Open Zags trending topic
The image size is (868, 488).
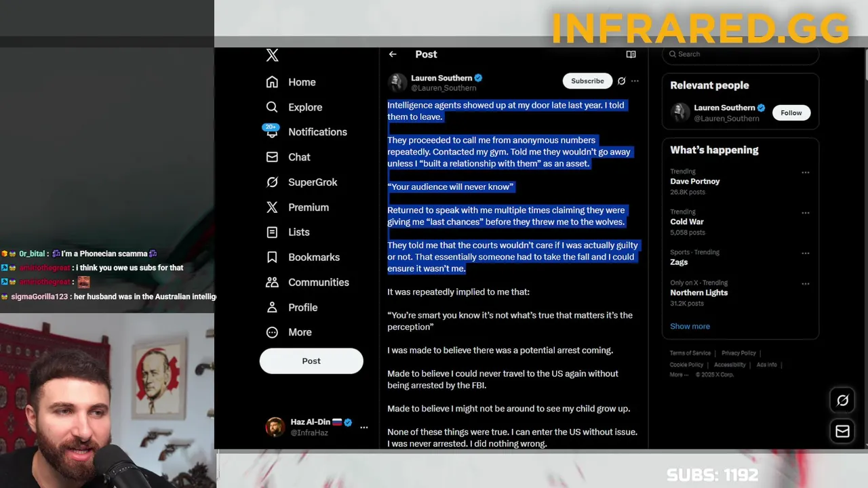click(679, 262)
